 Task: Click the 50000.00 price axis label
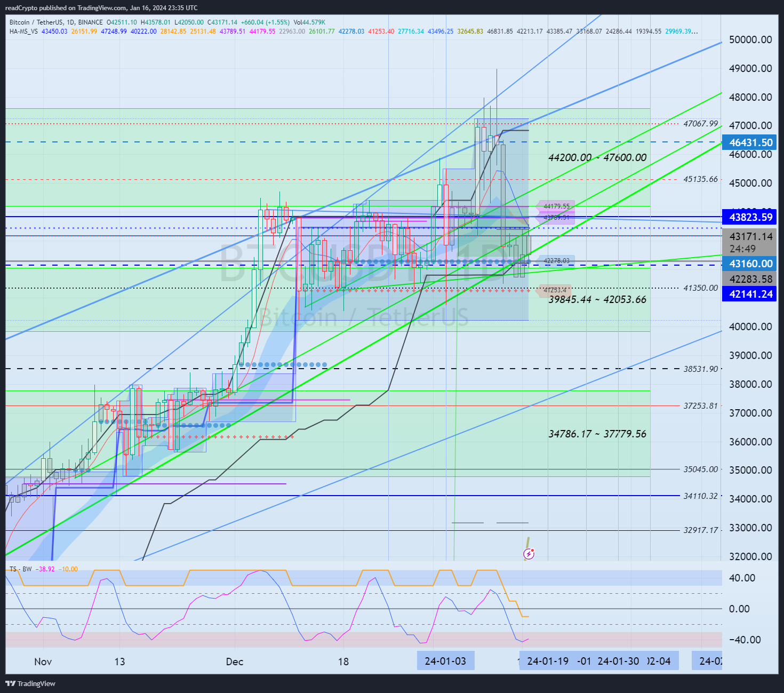[x=751, y=39]
